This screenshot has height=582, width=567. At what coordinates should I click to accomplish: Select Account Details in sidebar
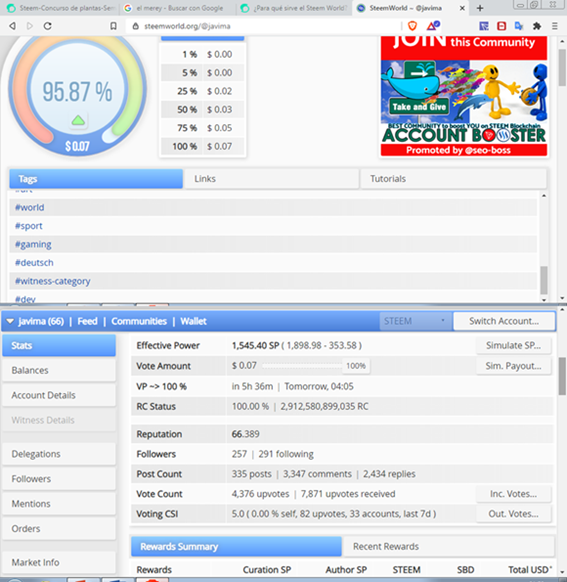(x=59, y=395)
